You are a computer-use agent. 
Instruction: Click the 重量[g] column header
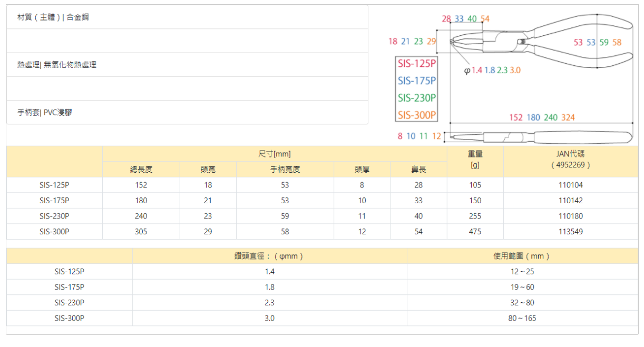(x=475, y=159)
